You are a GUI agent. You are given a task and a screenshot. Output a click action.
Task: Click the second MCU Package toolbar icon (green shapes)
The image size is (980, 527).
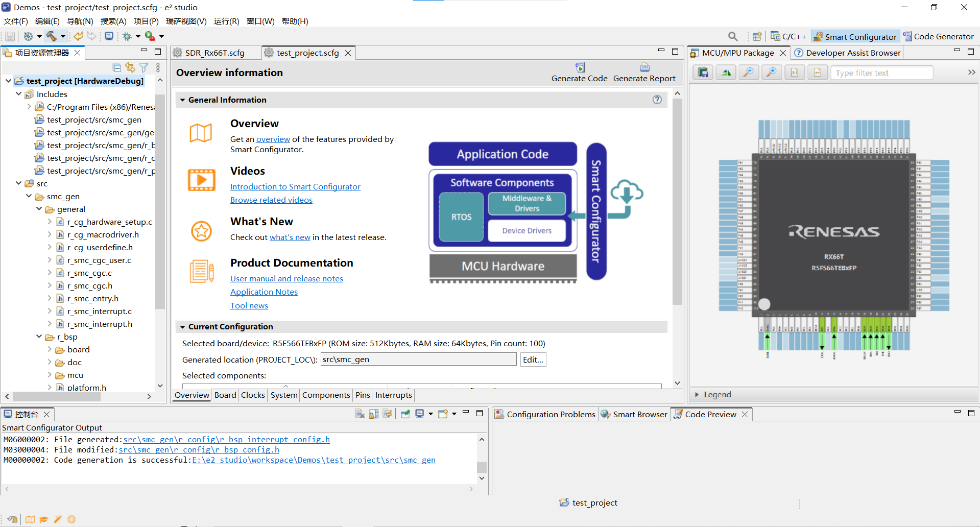(726, 73)
